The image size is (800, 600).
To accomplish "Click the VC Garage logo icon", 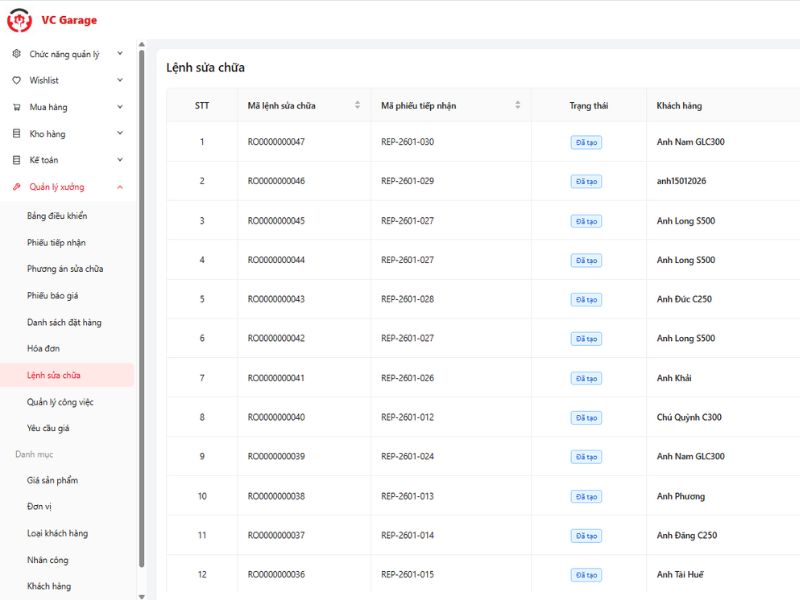I will click(19, 20).
